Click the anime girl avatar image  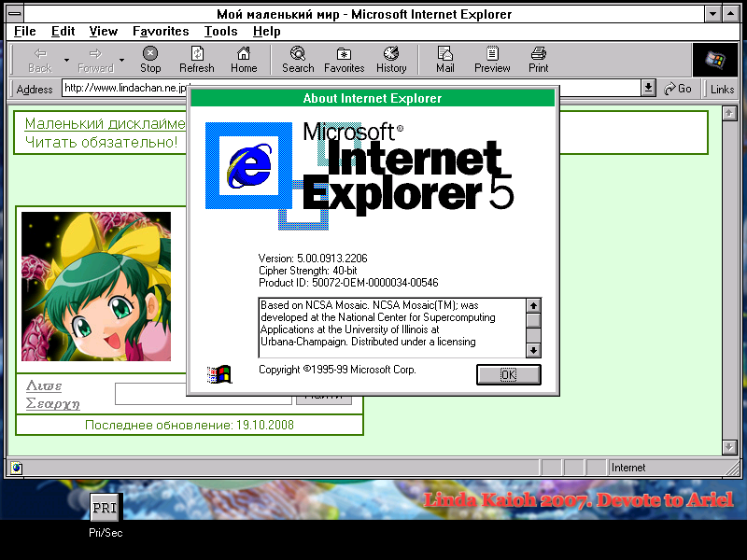coord(96,287)
